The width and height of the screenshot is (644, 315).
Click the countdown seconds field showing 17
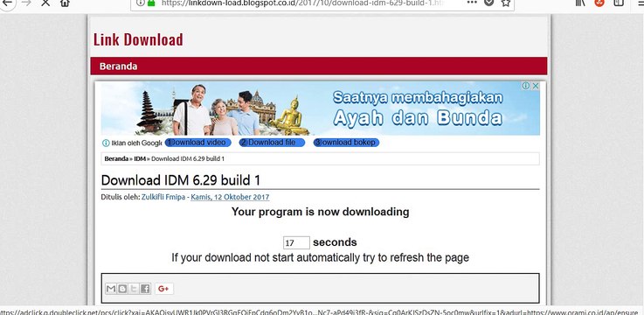[296, 242]
